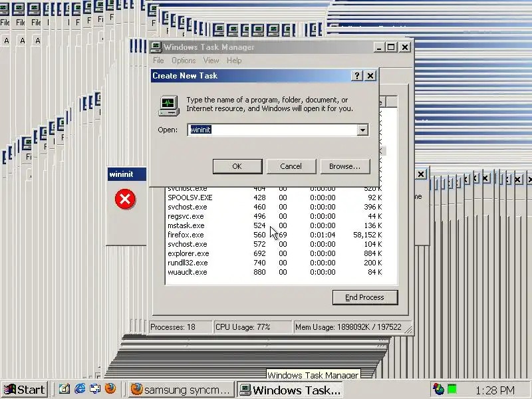Open the Start menu

click(24, 390)
